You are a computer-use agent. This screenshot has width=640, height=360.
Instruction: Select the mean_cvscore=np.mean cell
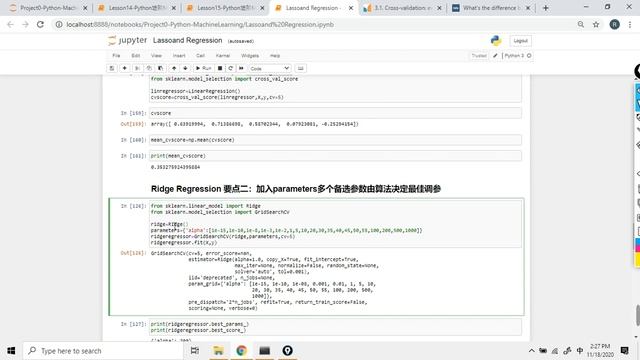pyautogui.click(x=335, y=140)
